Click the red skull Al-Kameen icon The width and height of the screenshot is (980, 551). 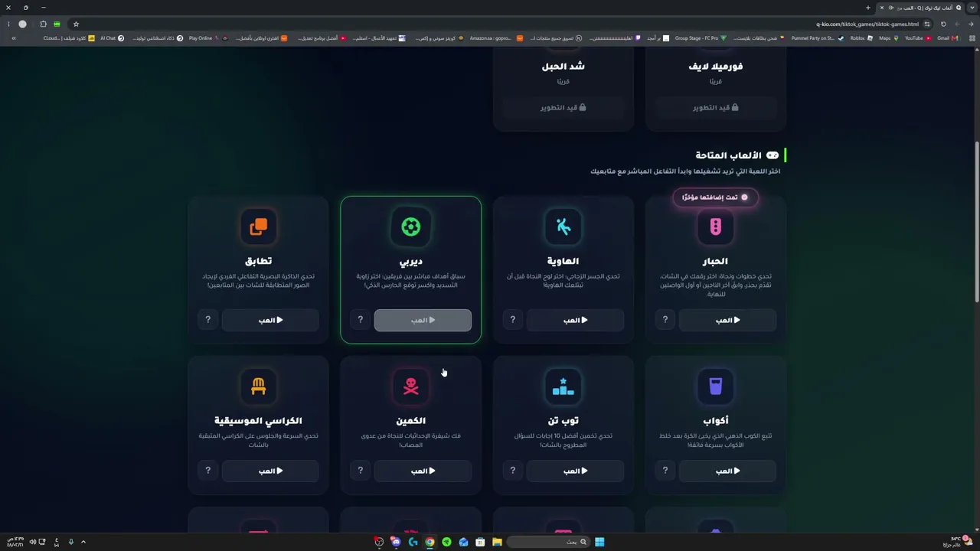point(411,386)
